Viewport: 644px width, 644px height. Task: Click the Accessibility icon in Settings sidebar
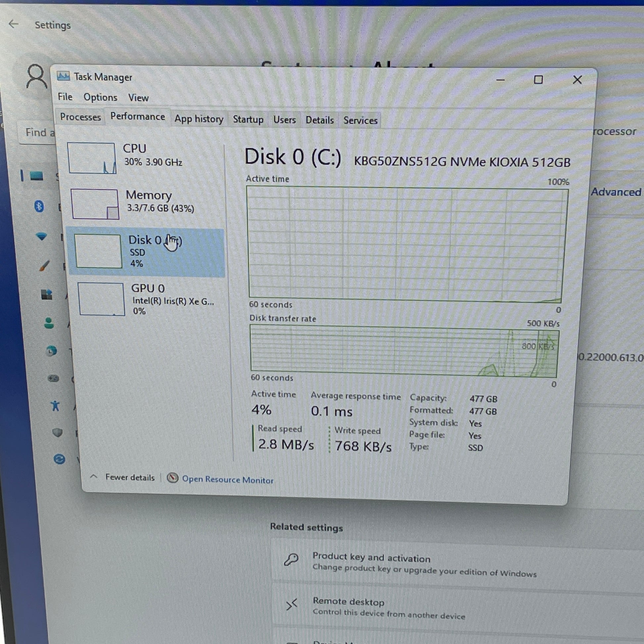pyautogui.click(x=55, y=406)
